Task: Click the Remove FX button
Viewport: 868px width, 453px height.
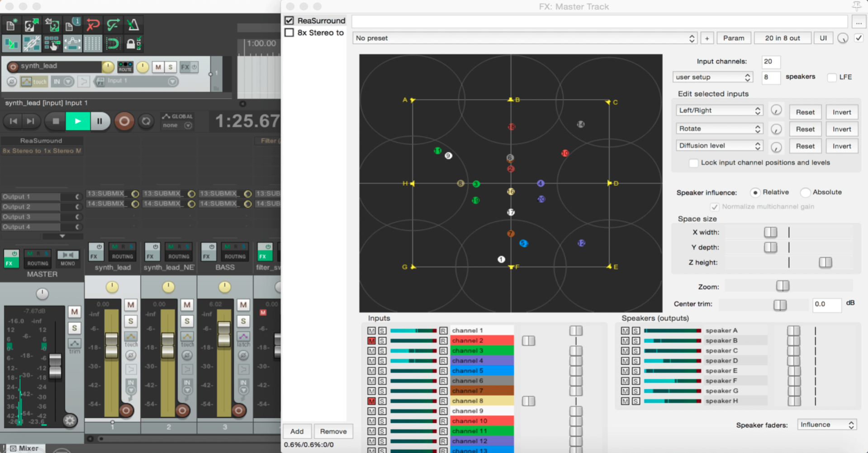Action: (333, 431)
